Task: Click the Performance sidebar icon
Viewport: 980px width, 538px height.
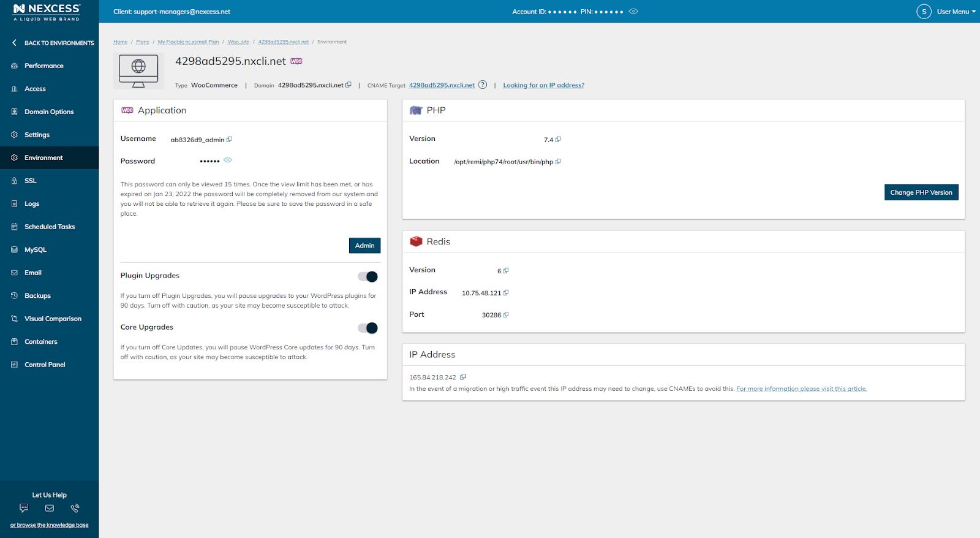Action: point(14,66)
